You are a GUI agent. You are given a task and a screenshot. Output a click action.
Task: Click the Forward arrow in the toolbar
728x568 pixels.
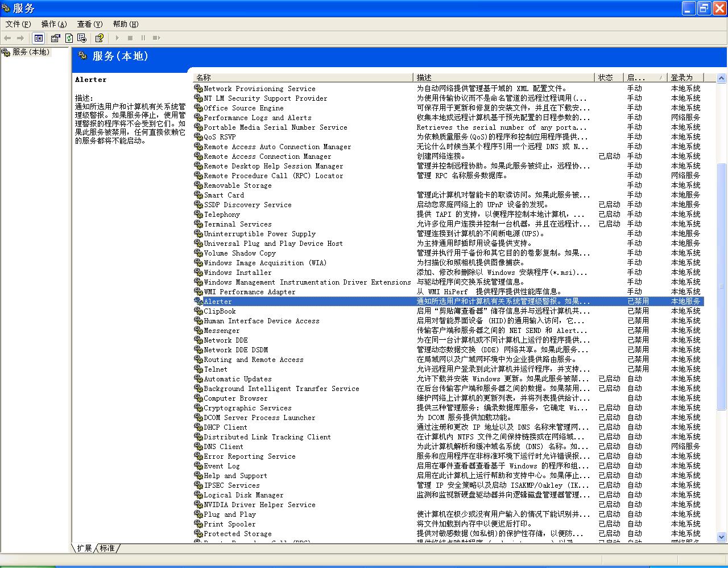point(20,38)
